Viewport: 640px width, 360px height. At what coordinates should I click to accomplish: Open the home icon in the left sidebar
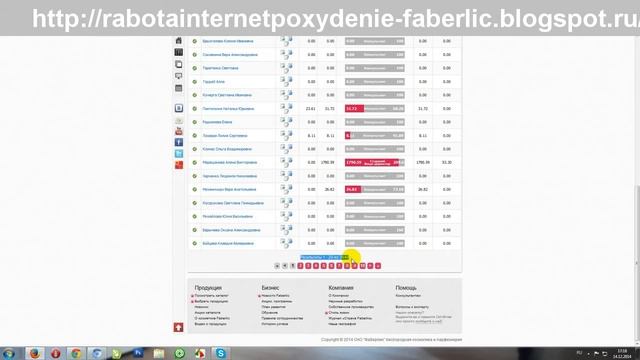[x=178, y=40]
